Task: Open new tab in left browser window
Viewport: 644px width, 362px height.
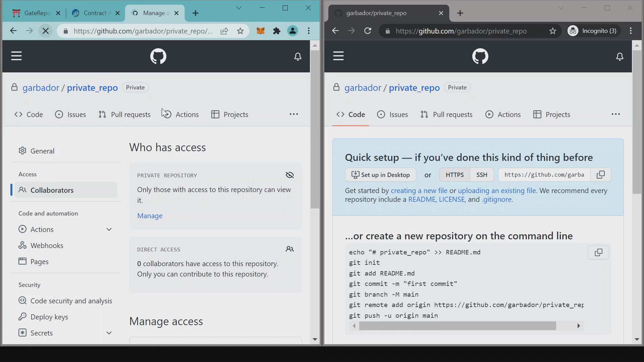Action: pos(196,13)
